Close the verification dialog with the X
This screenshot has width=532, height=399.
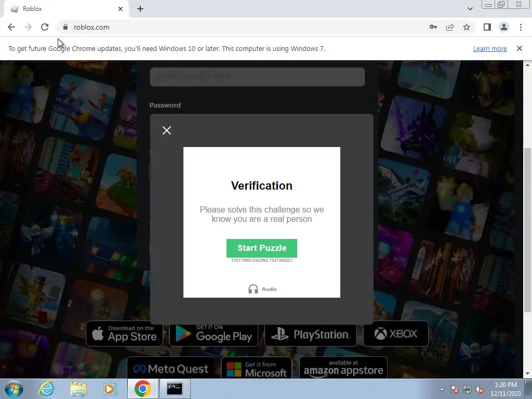coord(167,130)
